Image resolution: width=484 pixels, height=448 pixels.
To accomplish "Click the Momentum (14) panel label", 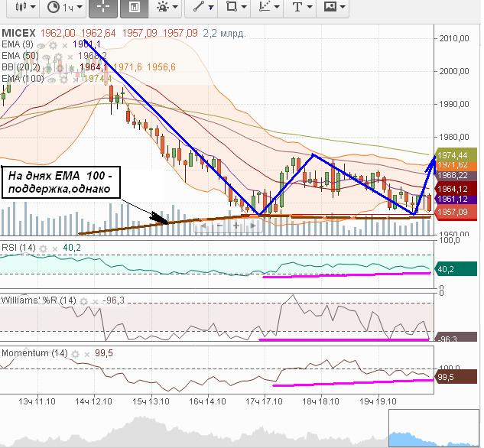I will point(34,353).
